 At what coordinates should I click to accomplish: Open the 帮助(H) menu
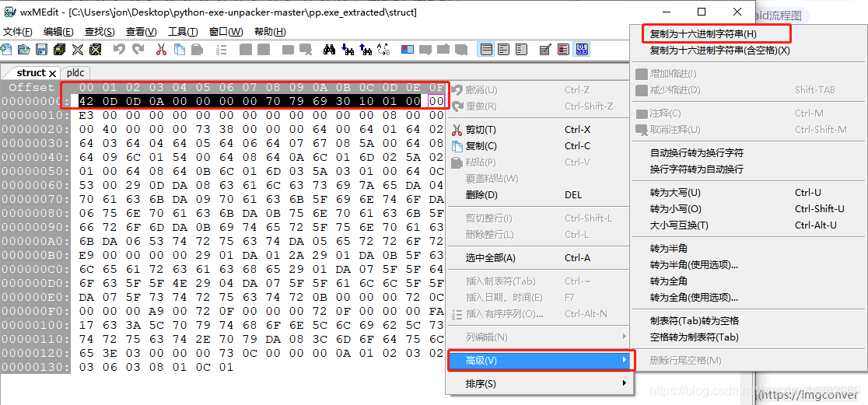tap(270, 32)
